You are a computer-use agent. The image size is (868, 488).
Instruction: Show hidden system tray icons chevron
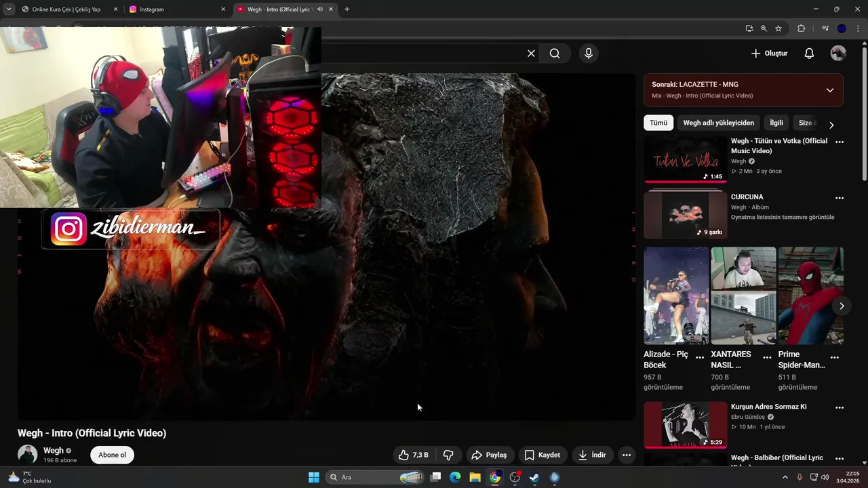(x=785, y=477)
